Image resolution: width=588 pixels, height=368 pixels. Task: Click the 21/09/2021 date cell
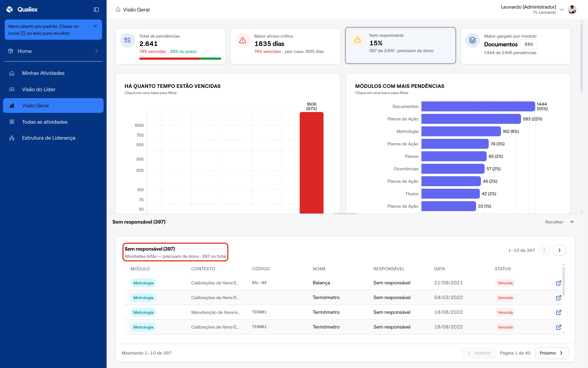click(x=448, y=283)
